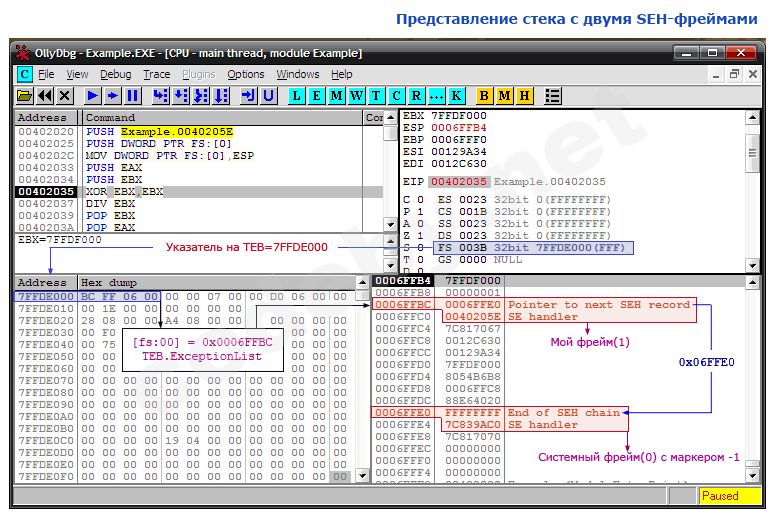The height and width of the screenshot is (517, 775).
Task: Click the Hex dump column header
Action: [105, 283]
